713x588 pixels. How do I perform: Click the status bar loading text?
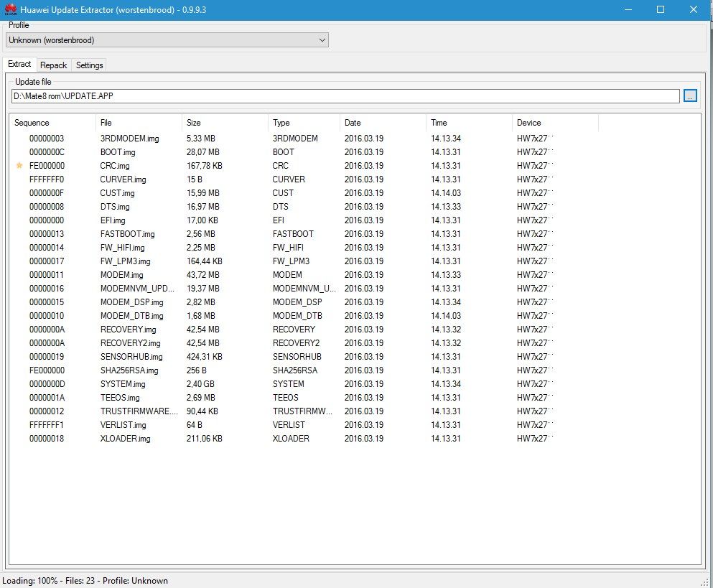[85, 581]
